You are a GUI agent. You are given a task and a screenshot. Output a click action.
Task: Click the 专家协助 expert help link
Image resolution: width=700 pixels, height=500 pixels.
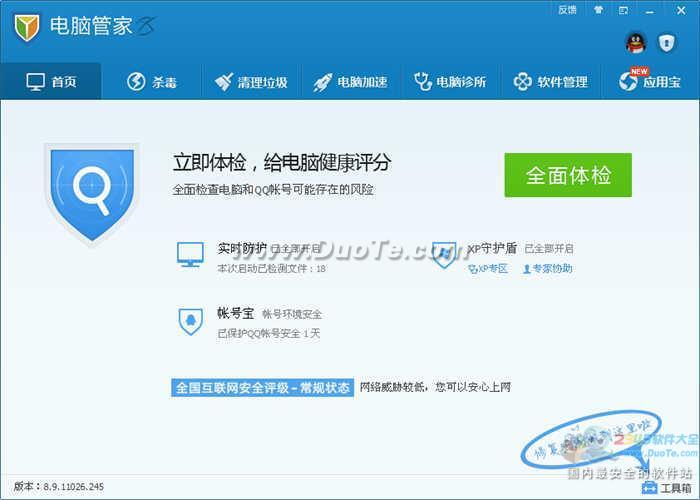point(547,269)
